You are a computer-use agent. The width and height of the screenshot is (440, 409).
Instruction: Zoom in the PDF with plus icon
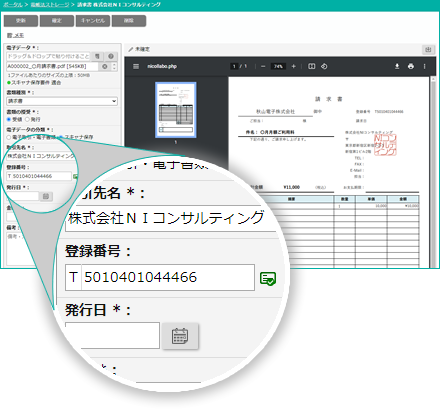[x=293, y=66]
